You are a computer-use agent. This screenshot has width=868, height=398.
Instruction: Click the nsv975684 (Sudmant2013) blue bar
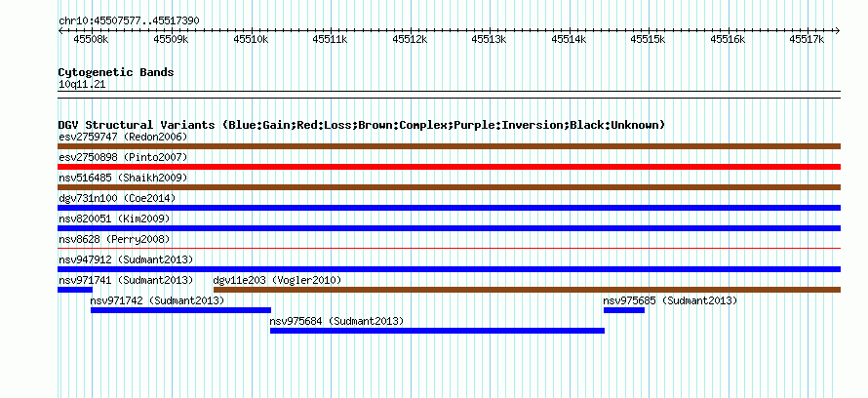(x=437, y=331)
